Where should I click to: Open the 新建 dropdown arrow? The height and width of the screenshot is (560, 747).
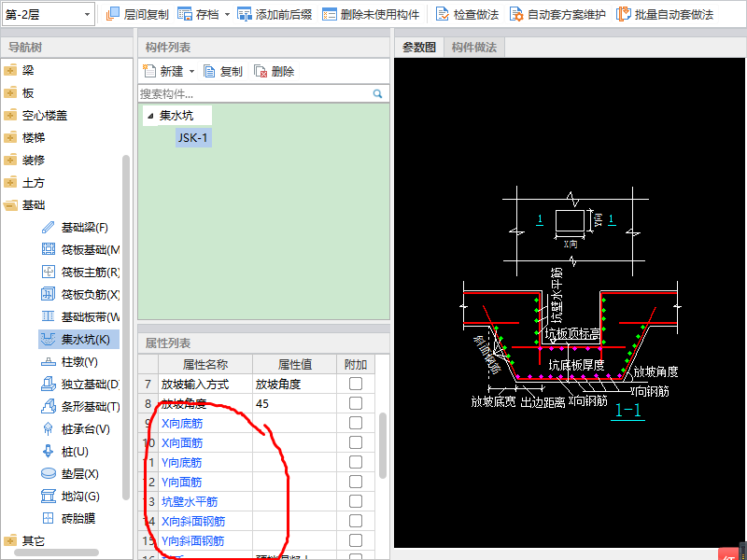191,72
